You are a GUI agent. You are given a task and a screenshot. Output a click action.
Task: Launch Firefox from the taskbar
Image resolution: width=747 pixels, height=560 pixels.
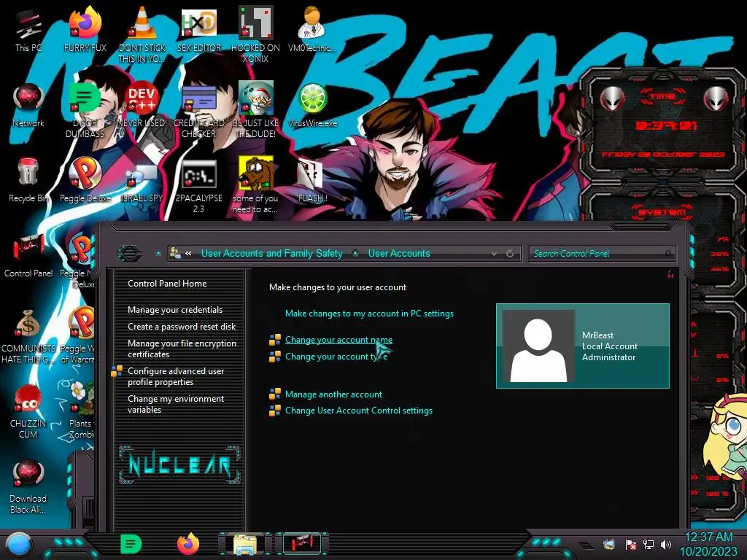(x=188, y=544)
